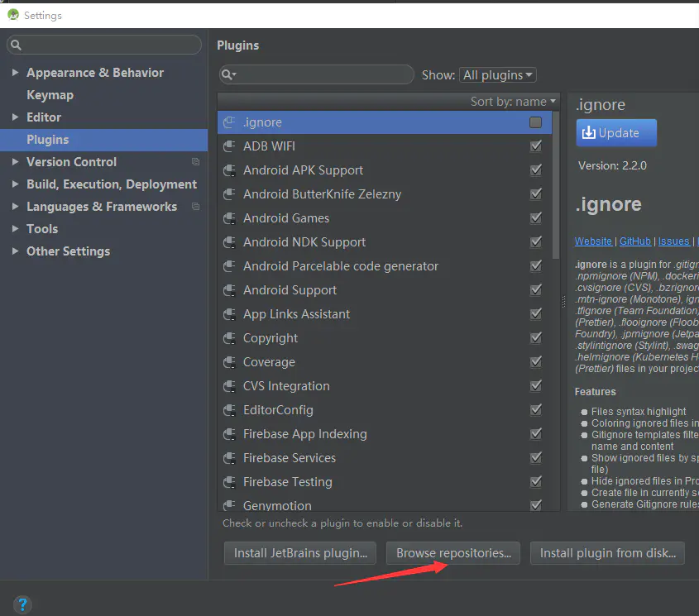Click the CVS Integration plugin icon

click(229, 386)
